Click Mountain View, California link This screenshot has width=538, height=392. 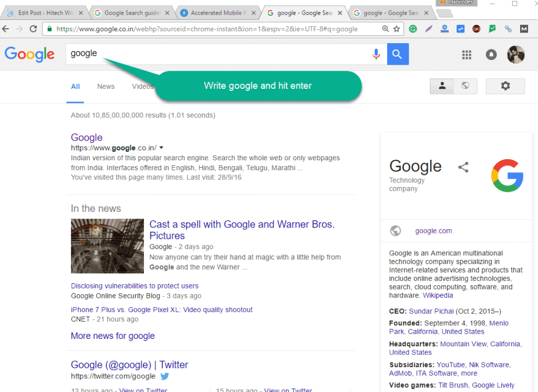click(x=480, y=344)
